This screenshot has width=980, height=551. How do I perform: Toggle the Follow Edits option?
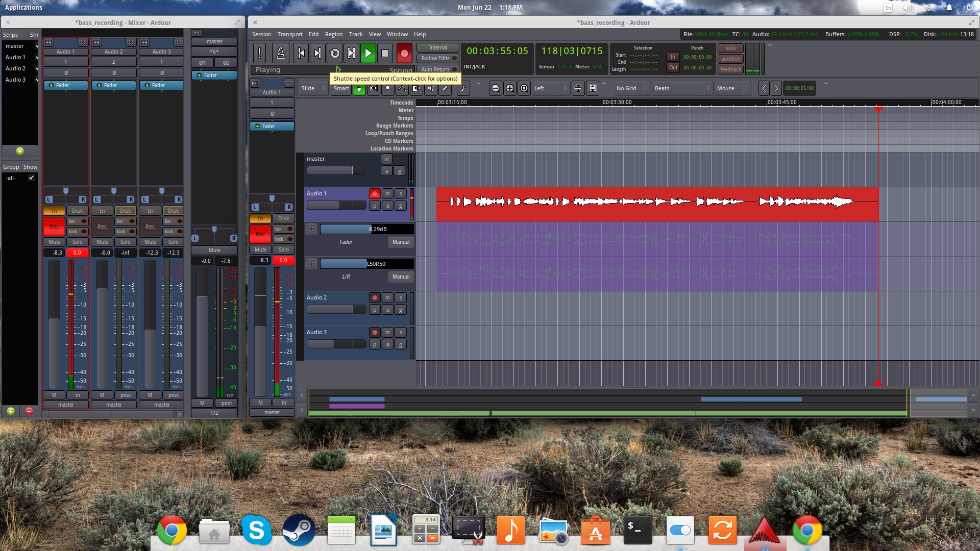coord(437,58)
